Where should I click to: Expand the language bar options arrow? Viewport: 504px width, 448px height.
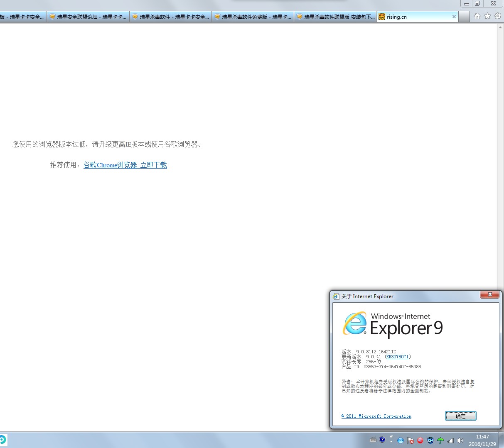(391, 442)
